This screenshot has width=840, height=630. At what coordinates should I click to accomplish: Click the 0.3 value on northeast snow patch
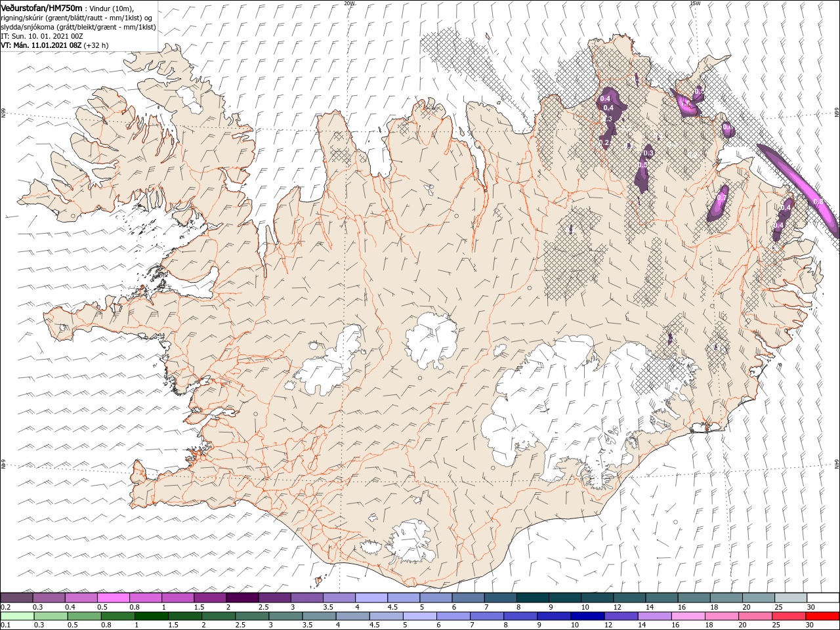[648, 153]
